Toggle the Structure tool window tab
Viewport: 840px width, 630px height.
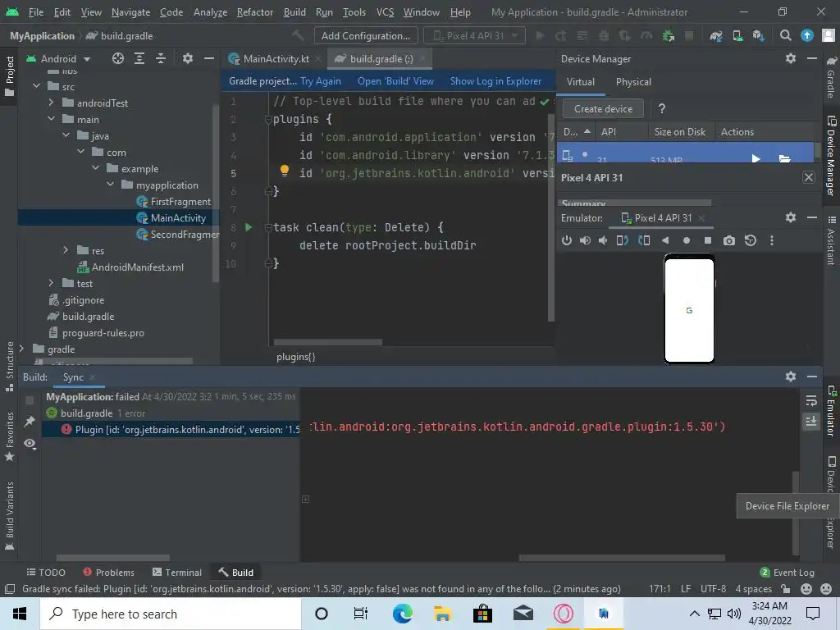pos(9,366)
